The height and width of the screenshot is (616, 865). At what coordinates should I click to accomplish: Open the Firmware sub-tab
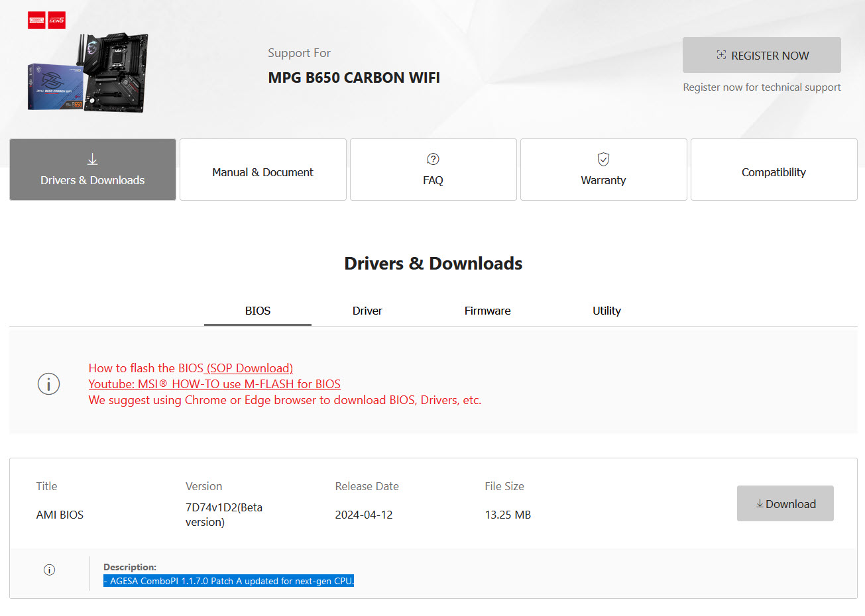pyautogui.click(x=487, y=311)
